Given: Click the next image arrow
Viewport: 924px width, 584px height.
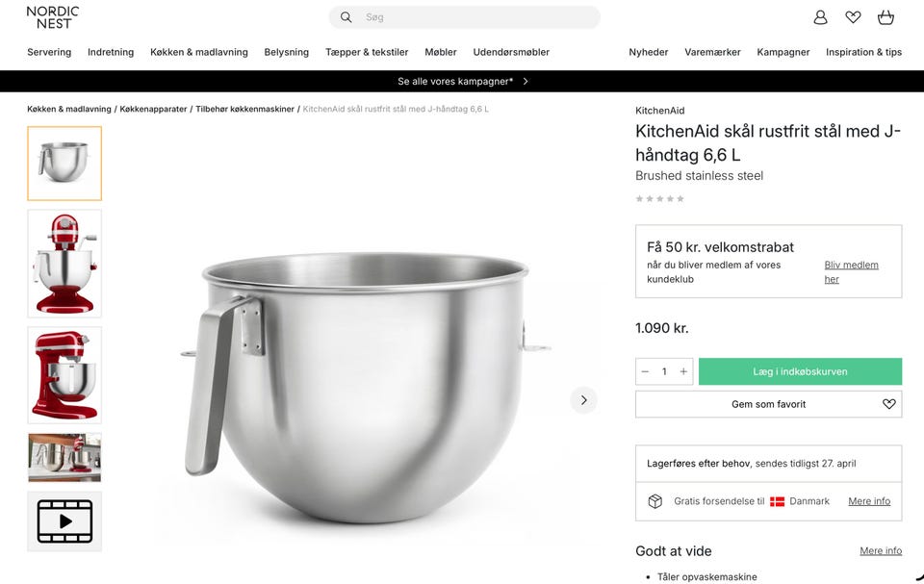Looking at the screenshot, I should tap(583, 400).
